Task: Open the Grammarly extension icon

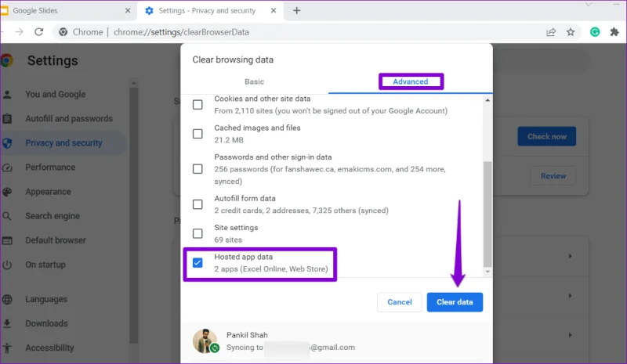Action: pyautogui.click(x=595, y=32)
